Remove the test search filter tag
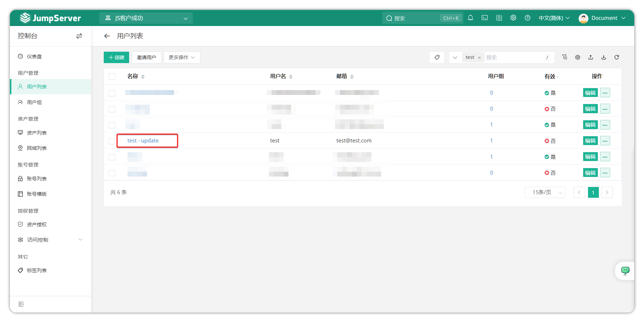 point(479,58)
